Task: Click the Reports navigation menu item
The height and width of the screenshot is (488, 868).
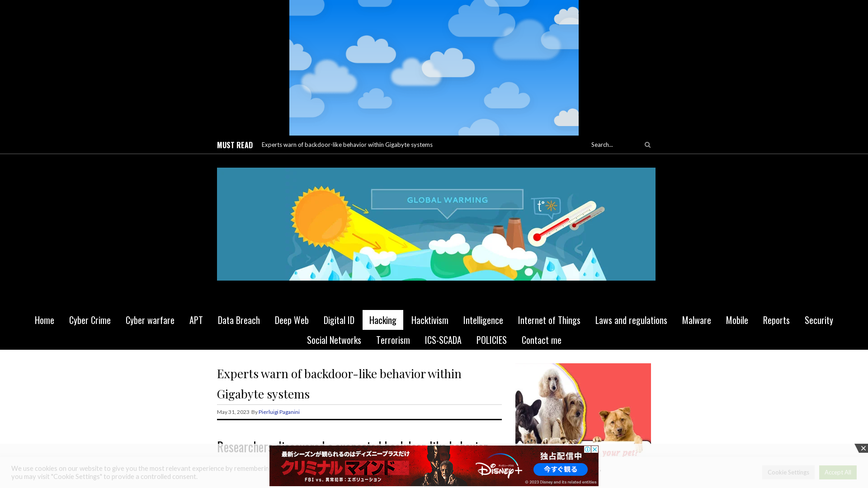Action: (x=776, y=319)
